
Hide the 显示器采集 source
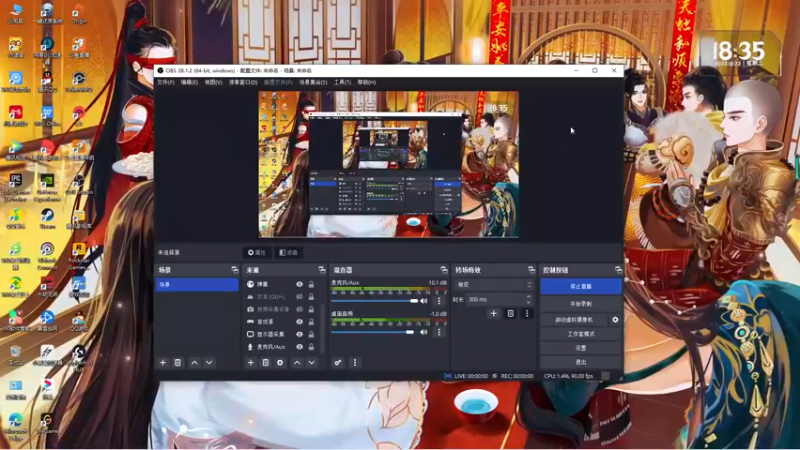pyautogui.click(x=299, y=334)
